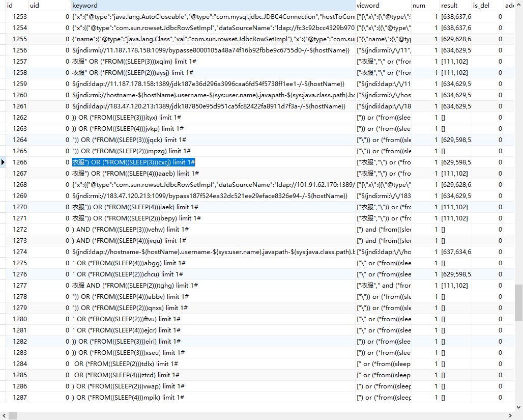Select the highlighted keyword ending cxcj
The height and width of the screenshot is (420, 523).
pos(134,162)
